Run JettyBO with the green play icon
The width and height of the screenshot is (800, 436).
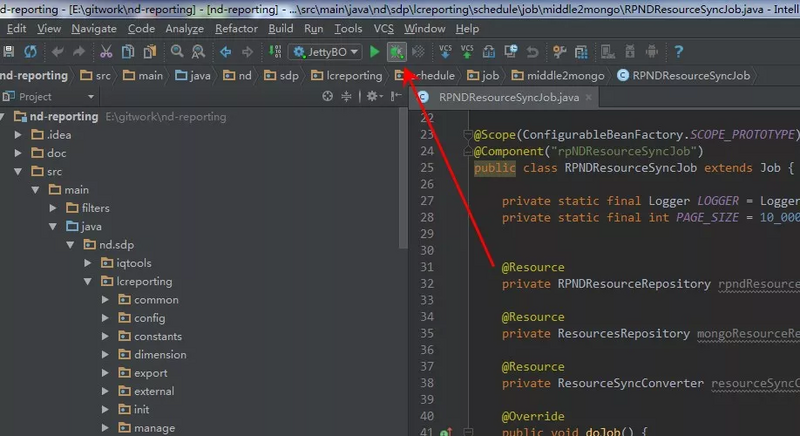click(x=374, y=52)
